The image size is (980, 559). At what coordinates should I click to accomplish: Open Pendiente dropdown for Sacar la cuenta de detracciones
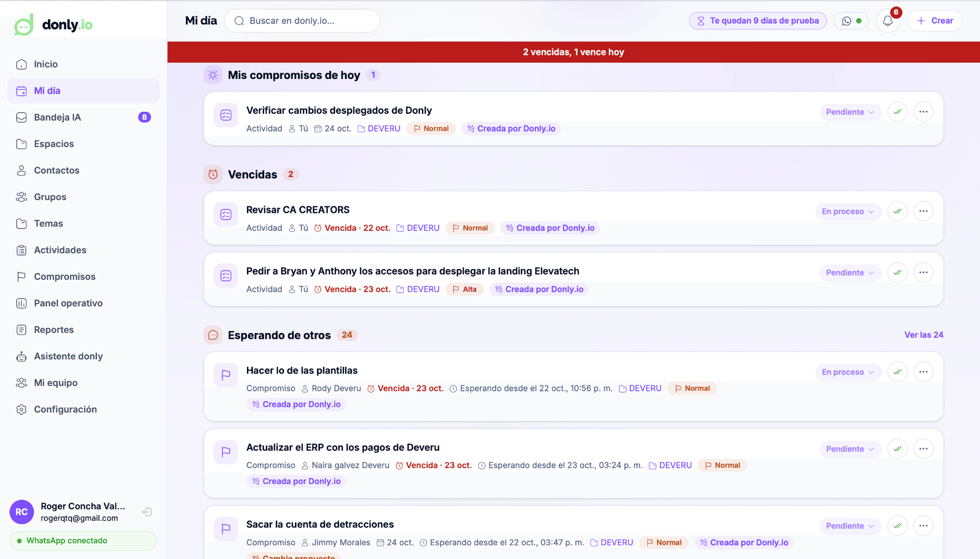tap(850, 526)
